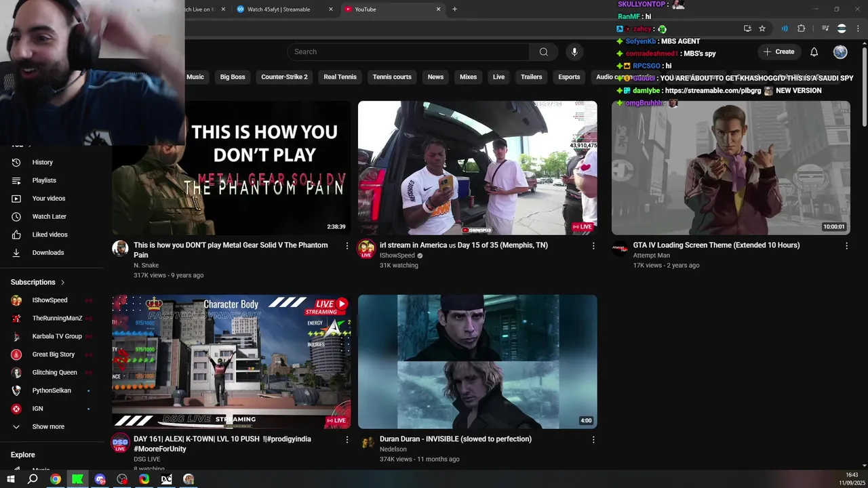Select the Esports filter chip
Viewport: 868px width, 488px height.
(569, 77)
